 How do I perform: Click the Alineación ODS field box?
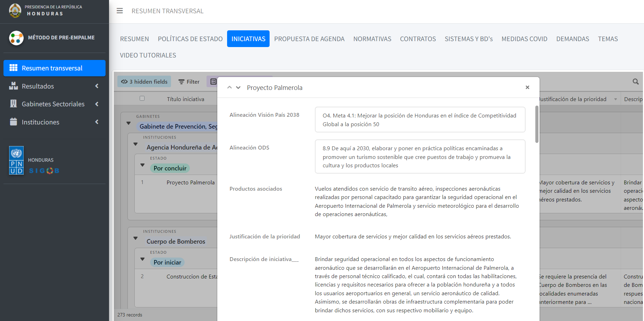point(420,156)
